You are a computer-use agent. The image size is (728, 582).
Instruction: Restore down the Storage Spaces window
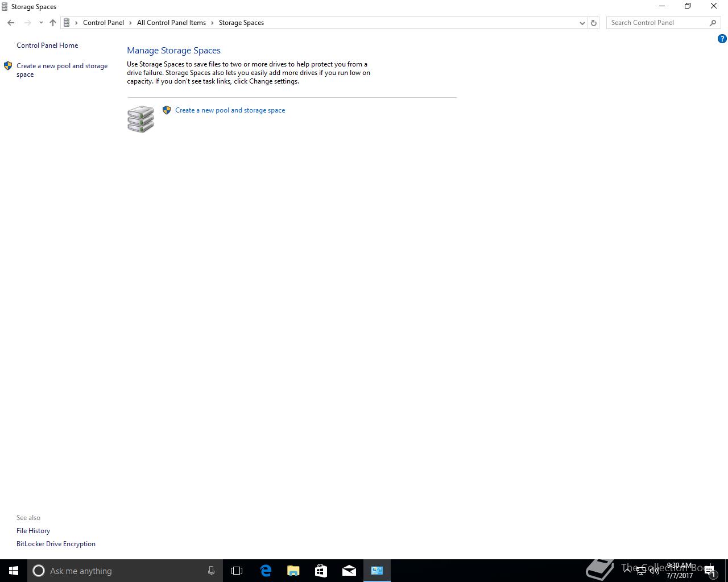click(x=688, y=6)
